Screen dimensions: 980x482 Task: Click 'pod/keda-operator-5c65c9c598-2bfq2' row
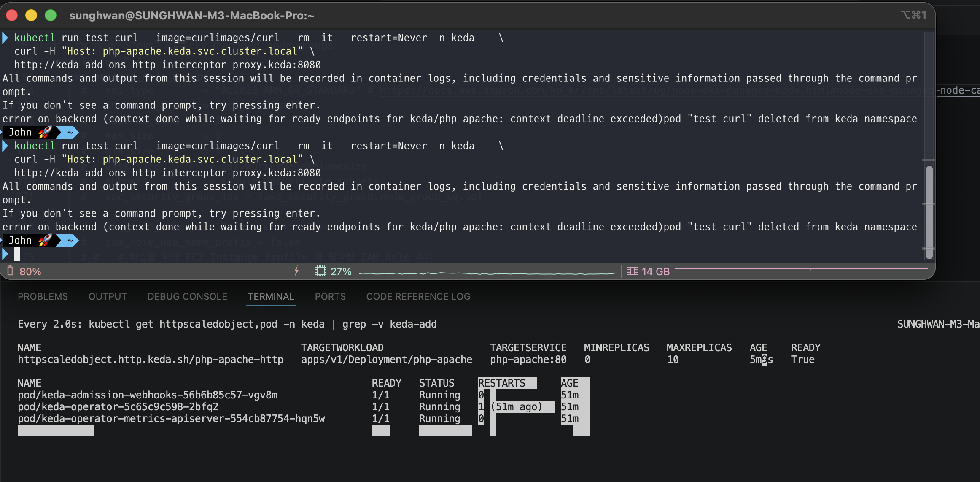(118, 407)
